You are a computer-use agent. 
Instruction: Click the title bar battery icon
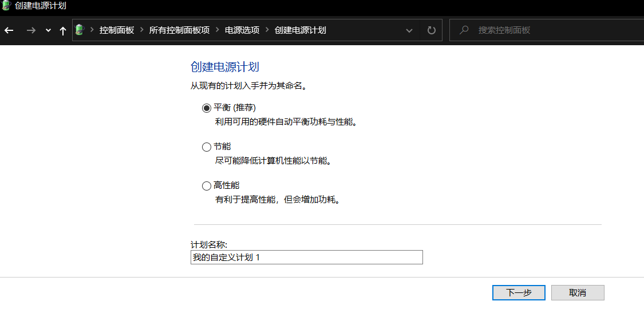(x=6, y=6)
